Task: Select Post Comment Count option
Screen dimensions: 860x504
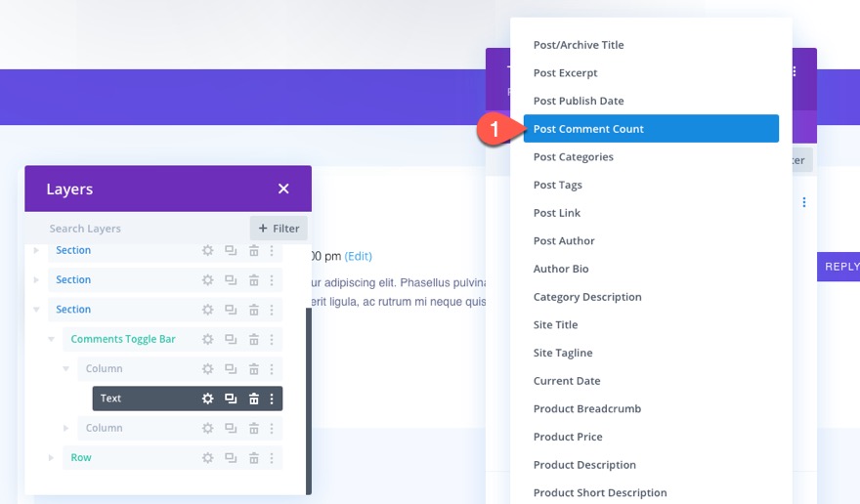Action: click(651, 129)
